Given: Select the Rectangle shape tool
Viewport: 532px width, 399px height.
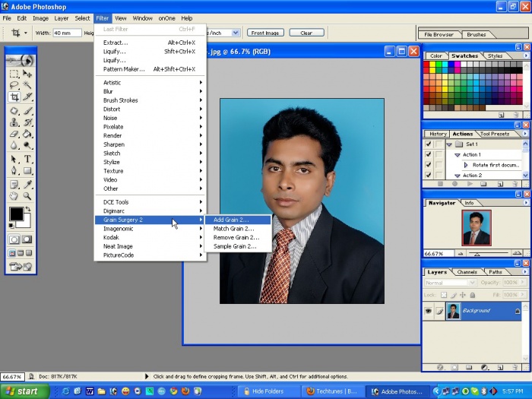Looking at the screenshot, I should tap(27, 170).
